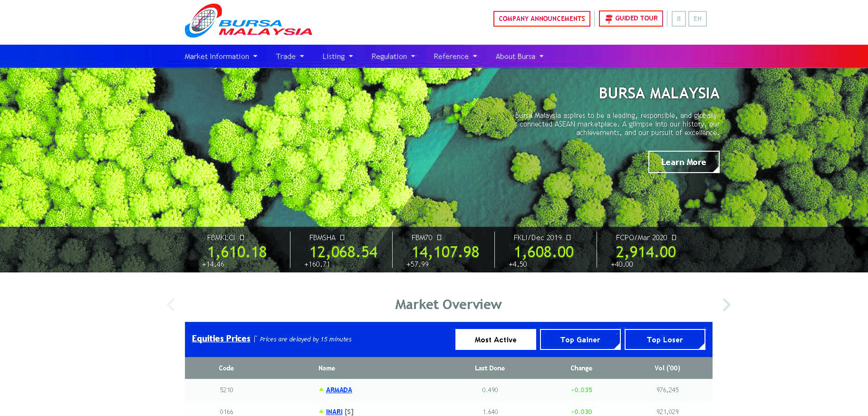This screenshot has height=416, width=868.
Task: Click ARMADA volume 976,245
Action: click(667, 390)
